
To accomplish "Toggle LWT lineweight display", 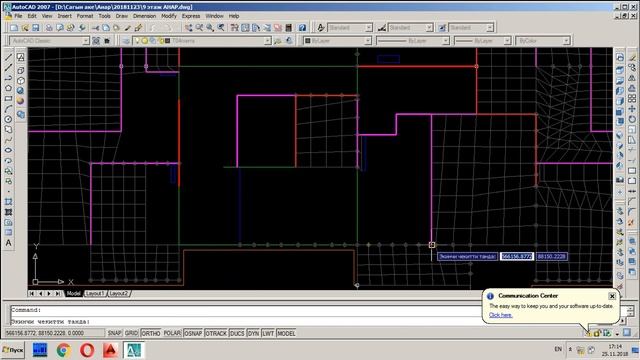I will click(268, 333).
